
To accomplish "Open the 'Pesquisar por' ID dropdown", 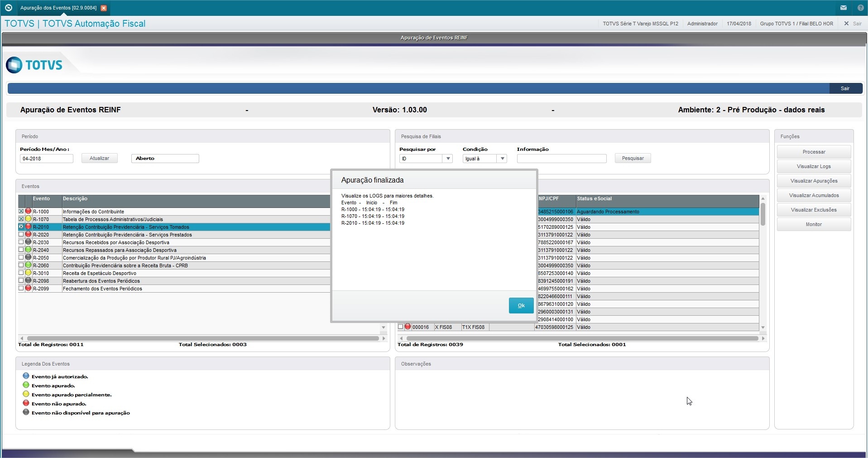I will (x=448, y=159).
